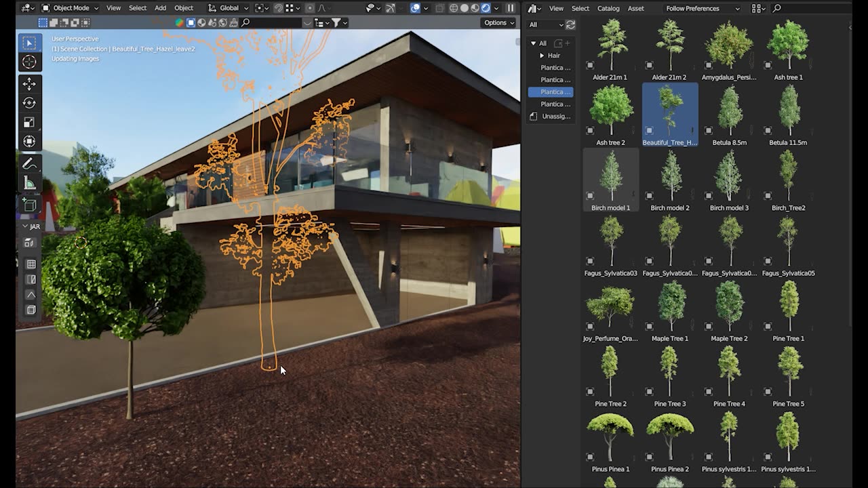Toggle viewport gizmos button
The width and height of the screenshot is (868, 488).
tap(390, 8)
